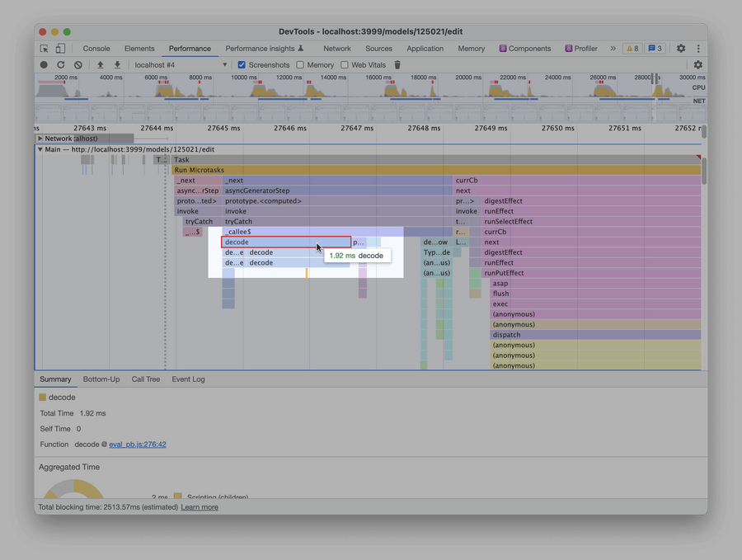The image size is (742, 560).
Task: Click the clear recording icon
Action: 77,65
